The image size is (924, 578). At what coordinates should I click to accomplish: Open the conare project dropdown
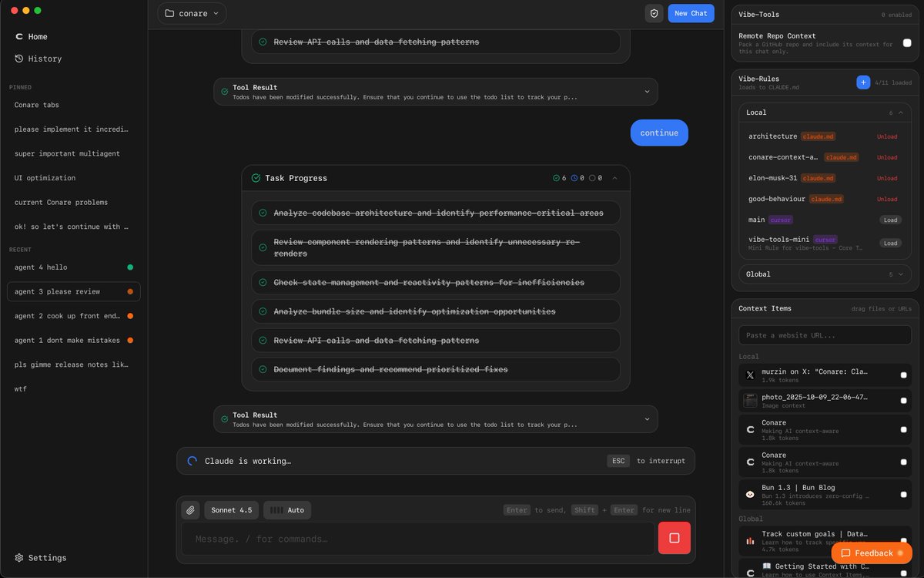[x=192, y=13]
